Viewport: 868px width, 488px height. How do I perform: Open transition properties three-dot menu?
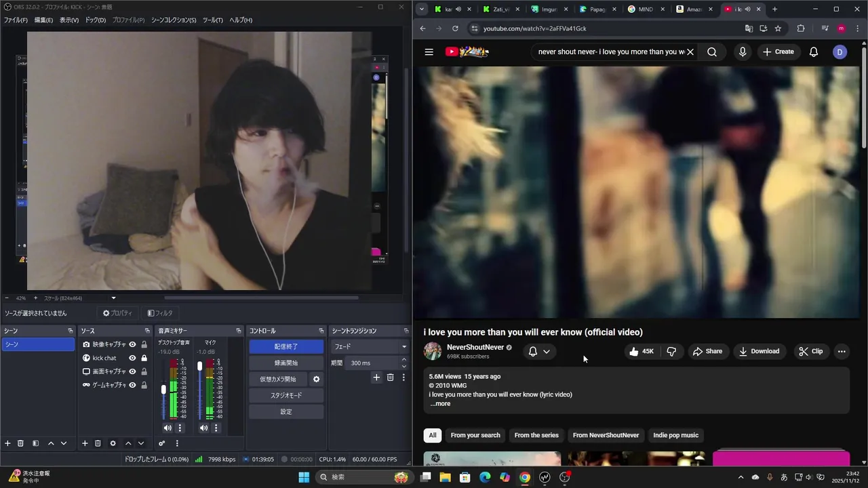[x=403, y=378]
